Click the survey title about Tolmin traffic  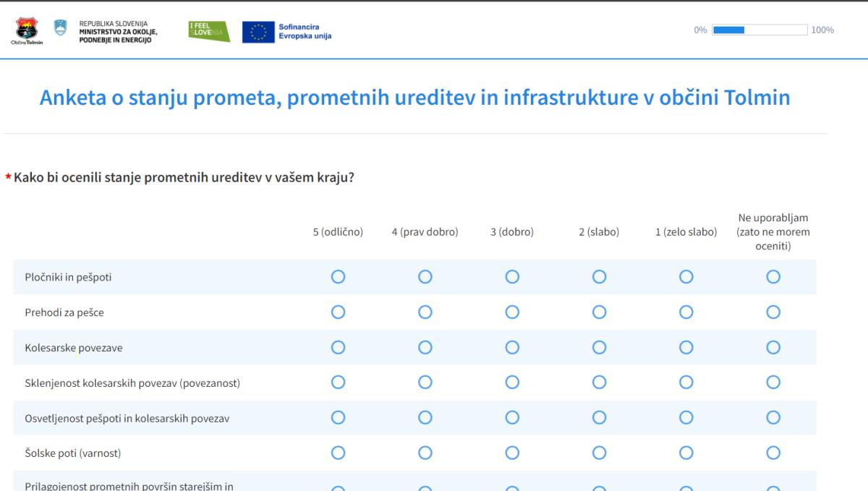415,98
